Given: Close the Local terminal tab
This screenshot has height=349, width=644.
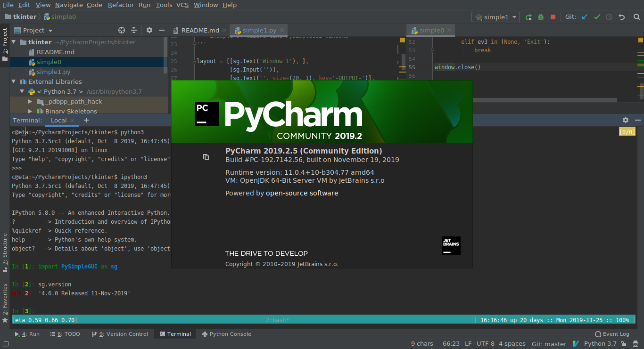Looking at the screenshot, I should [x=72, y=120].
